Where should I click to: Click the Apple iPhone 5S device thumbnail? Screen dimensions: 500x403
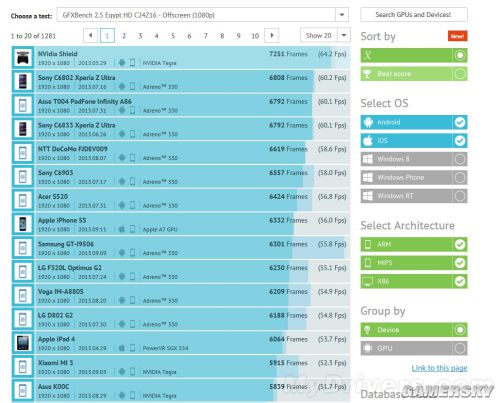click(23, 224)
